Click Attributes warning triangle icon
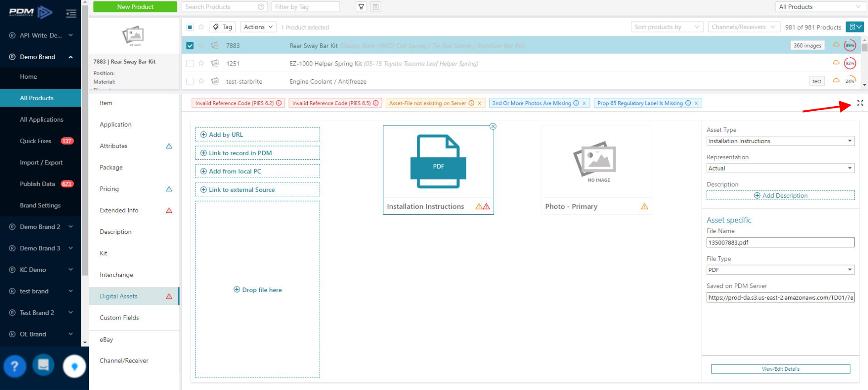This screenshot has width=868, height=390. click(169, 146)
